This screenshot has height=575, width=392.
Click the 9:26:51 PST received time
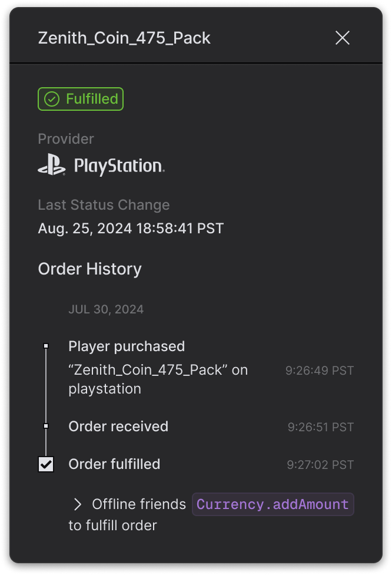click(x=321, y=427)
